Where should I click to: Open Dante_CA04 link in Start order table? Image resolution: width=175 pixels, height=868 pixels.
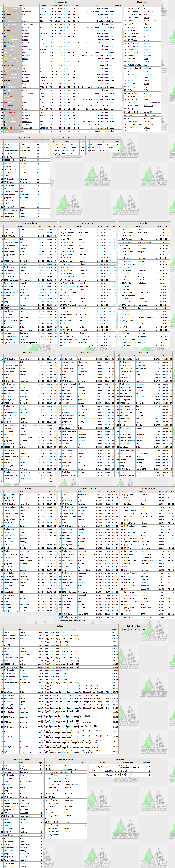tap(149, 118)
